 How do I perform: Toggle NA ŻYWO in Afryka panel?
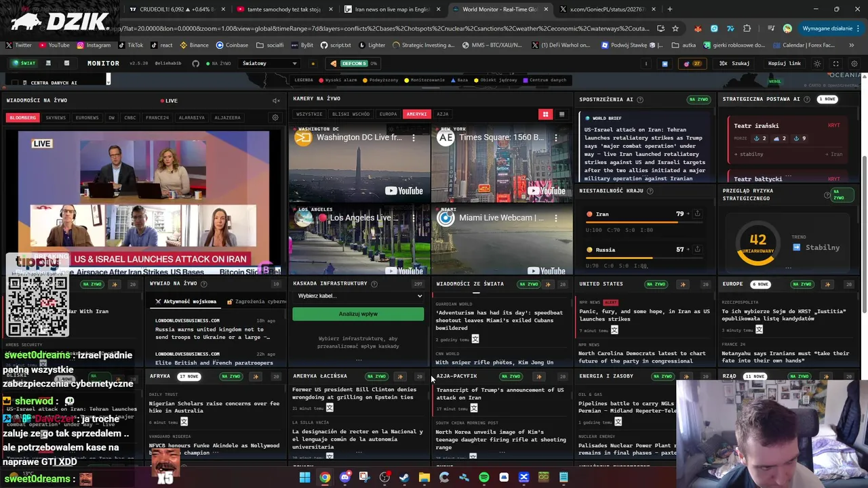[x=231, y=376]
